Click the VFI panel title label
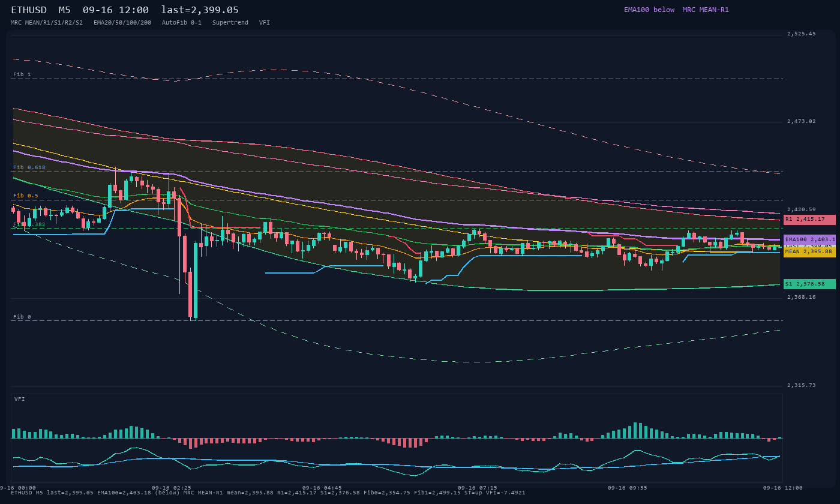The width and height of the screenshot is (840, 504). point(20,399)
